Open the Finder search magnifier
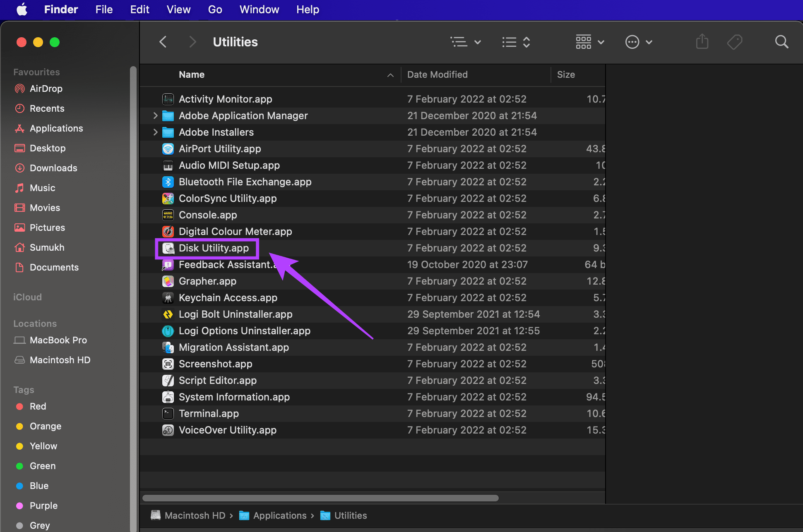 781,42
